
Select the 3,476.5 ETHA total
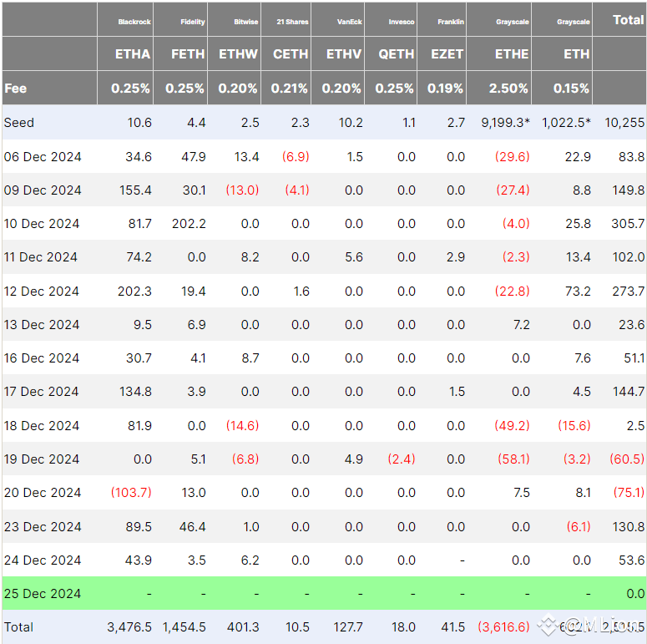click(x=129, y=627)
